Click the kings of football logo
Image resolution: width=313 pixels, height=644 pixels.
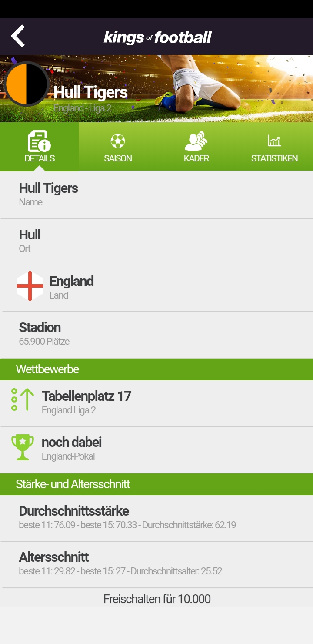click(158, 37)
